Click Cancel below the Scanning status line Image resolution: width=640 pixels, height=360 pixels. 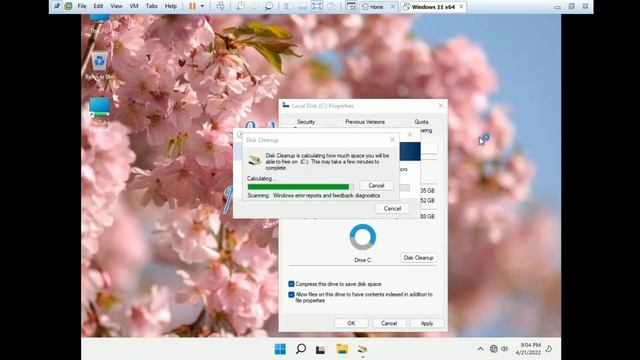(x=392, y=208)
